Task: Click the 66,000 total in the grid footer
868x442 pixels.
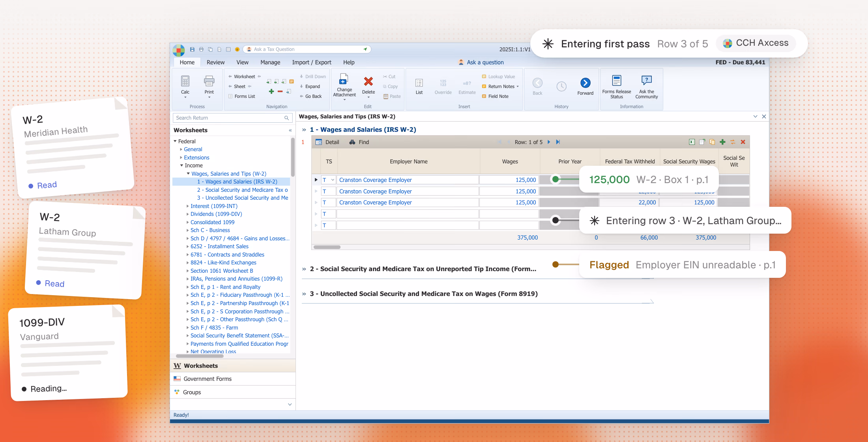Action: click(649, 238)
